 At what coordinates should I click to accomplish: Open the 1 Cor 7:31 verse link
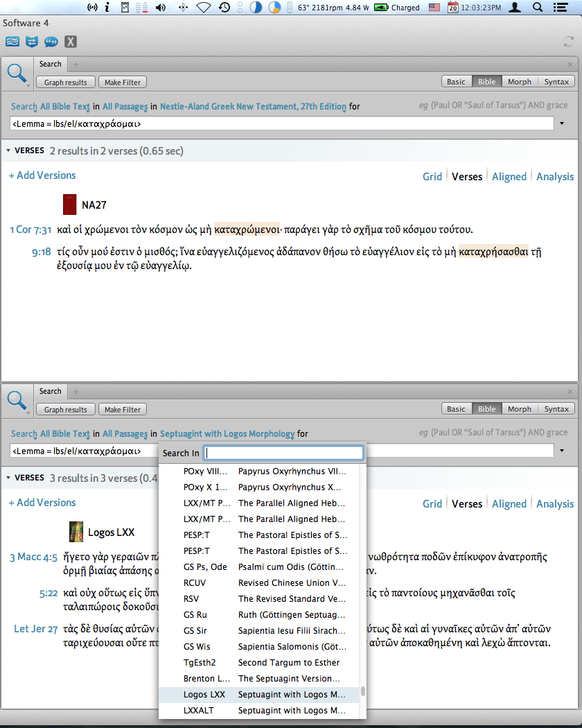pos(30,229)
